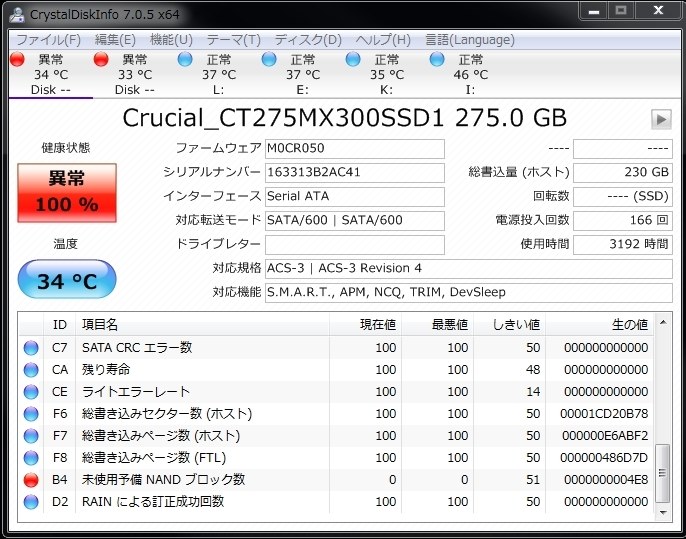Click the scrollbar up arrow in attribute list
Viewport: 686px width, 539px height.
(x=663, y=322)
